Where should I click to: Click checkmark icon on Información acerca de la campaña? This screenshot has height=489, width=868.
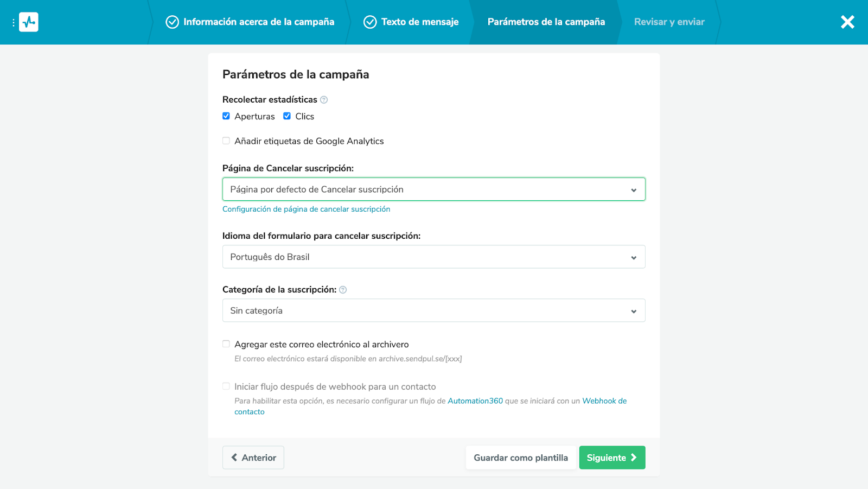(173, 22)
